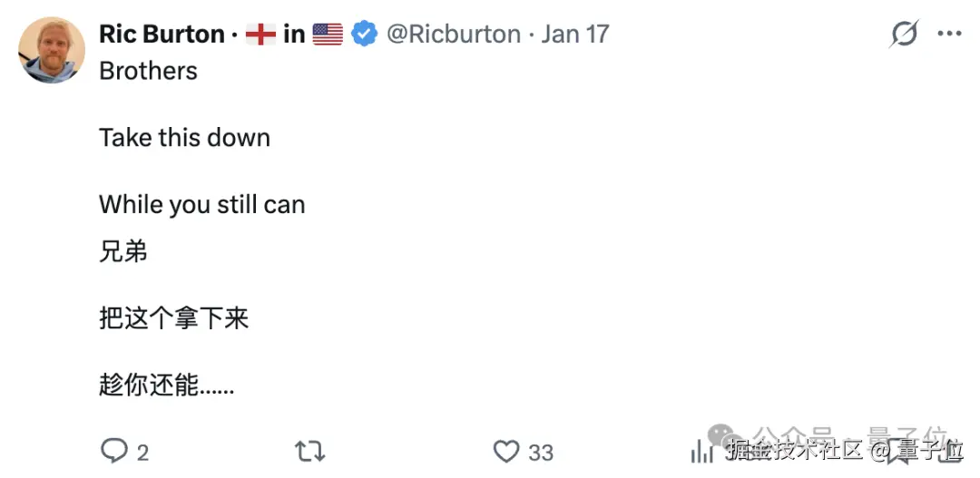Click the United States flag emoji

point(328,34)
